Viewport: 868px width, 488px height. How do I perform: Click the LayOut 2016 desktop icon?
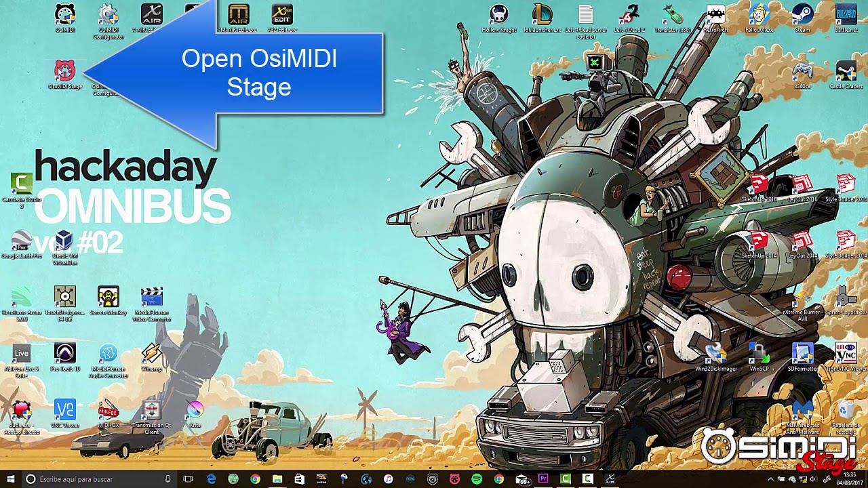(x=803, y=188)
